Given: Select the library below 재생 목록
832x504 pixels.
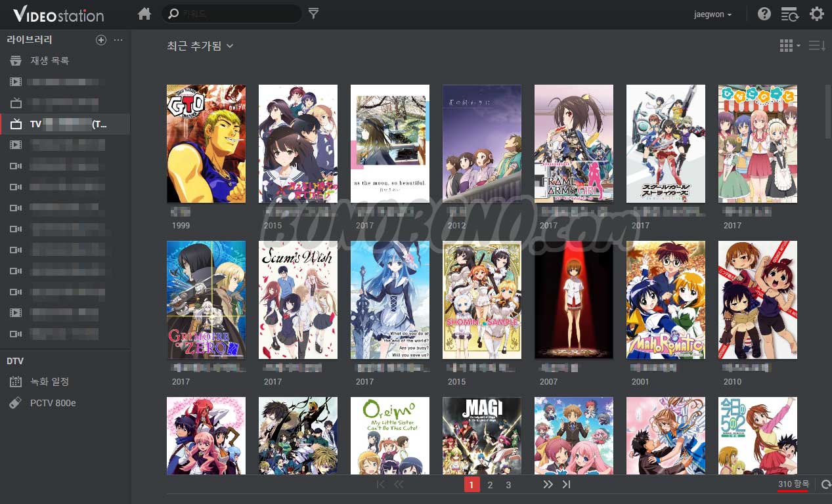Looking at the screenshot, I should pyautogui.click(x=65, y=82).
